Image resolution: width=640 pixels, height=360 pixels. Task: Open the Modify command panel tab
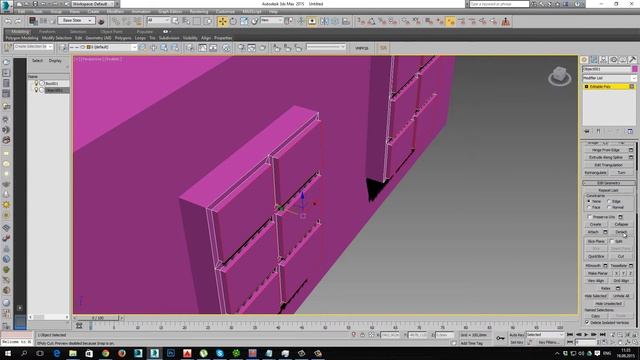tap(594, 60)
